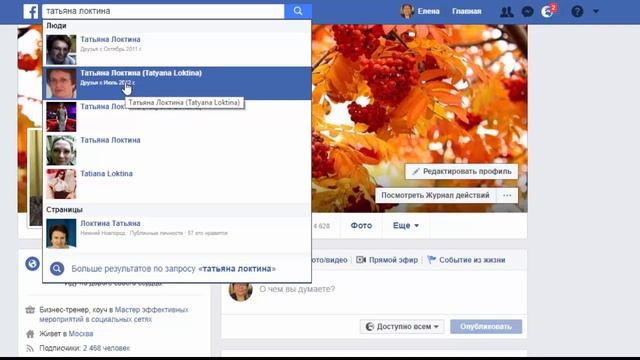This screenshot has width=640, height=360.
Task: Select first result Татьяна Локтина, friends since Октябрь 2011
Action: pyautogui.click(x=177, y=50)
